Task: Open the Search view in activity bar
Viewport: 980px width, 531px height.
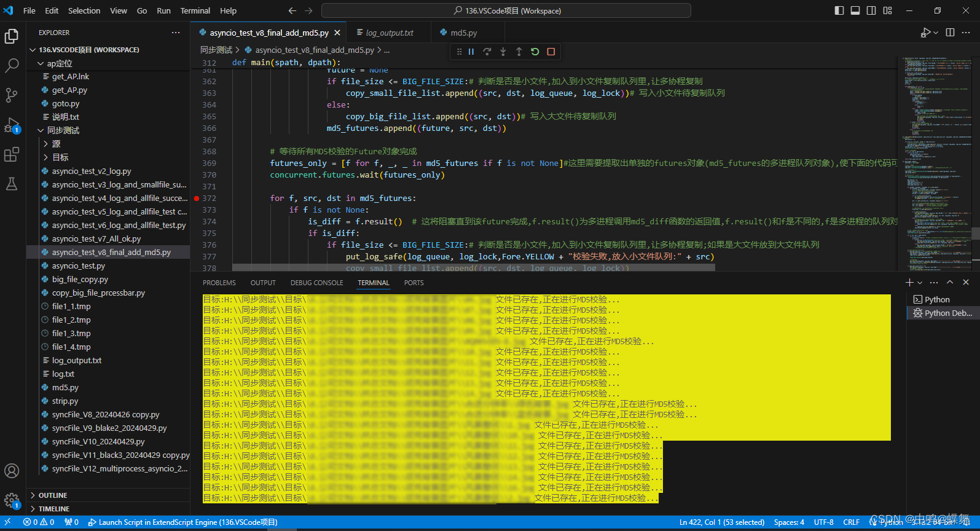Action: coord(12,66)
